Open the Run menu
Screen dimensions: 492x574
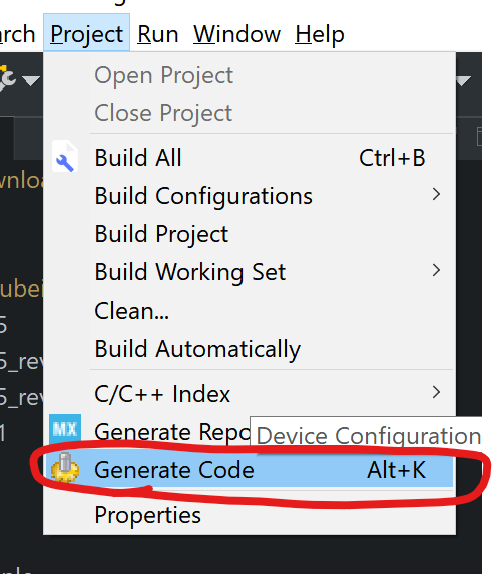click(158, 34)
